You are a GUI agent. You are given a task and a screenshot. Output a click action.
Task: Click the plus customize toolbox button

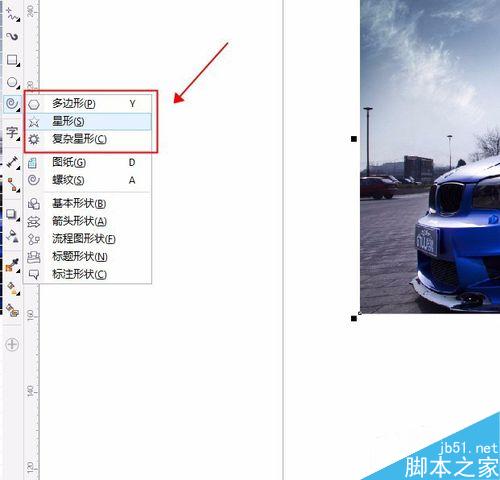12,344
